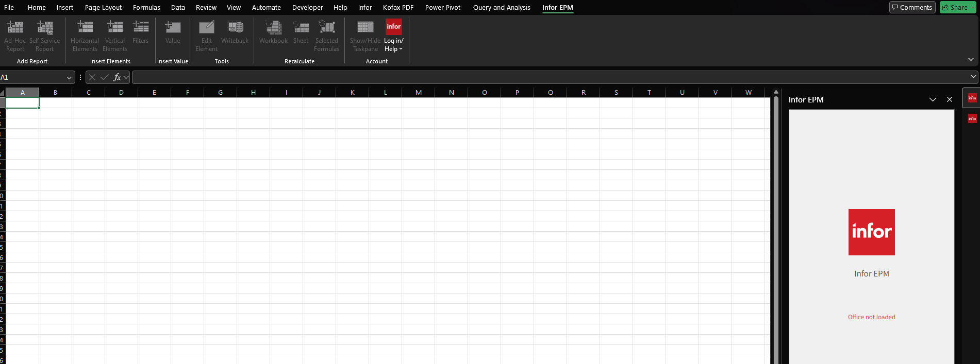The height and width of the screenshot is (364, 980).
Task: Insert Horizontal Elements from the ribbon
Action: pyautogui.click(x=85, y=36)
